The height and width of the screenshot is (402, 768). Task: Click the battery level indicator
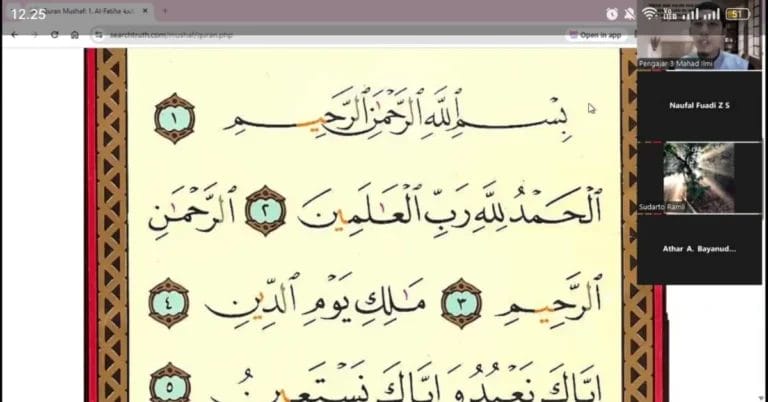click(737, 13)
